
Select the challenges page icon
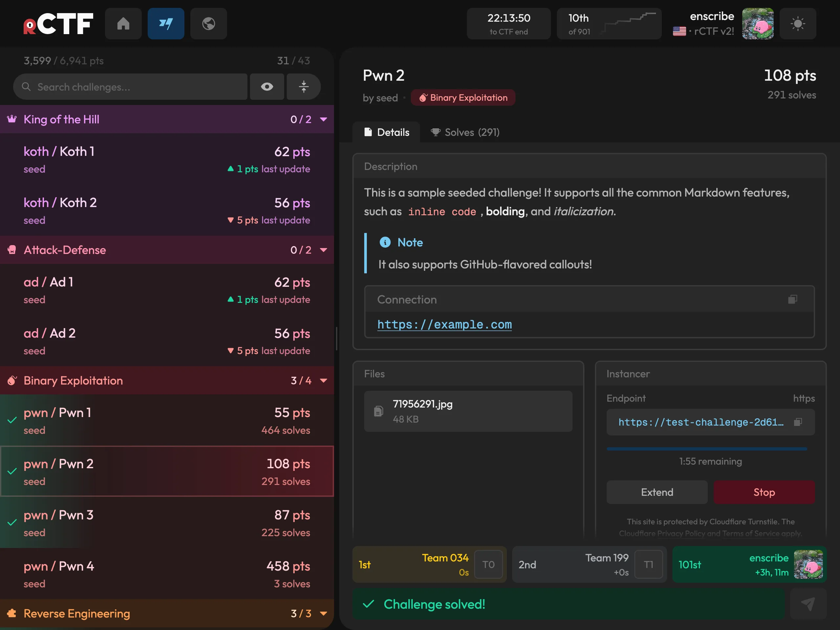pyautogui.click(x=166, y=24)
